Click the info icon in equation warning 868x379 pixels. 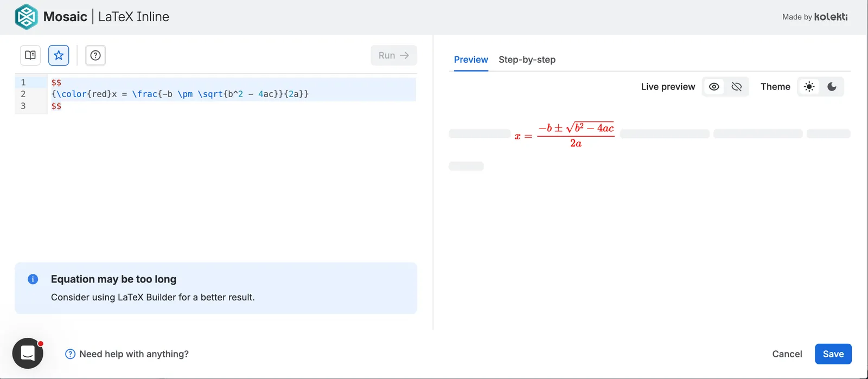point(33,279)
